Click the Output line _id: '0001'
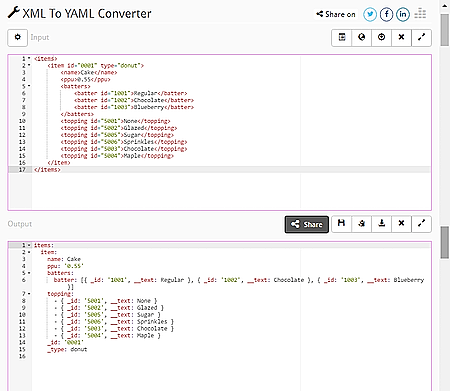The width and height of the screenshot is (450, 391). click(x=65, y=343)
